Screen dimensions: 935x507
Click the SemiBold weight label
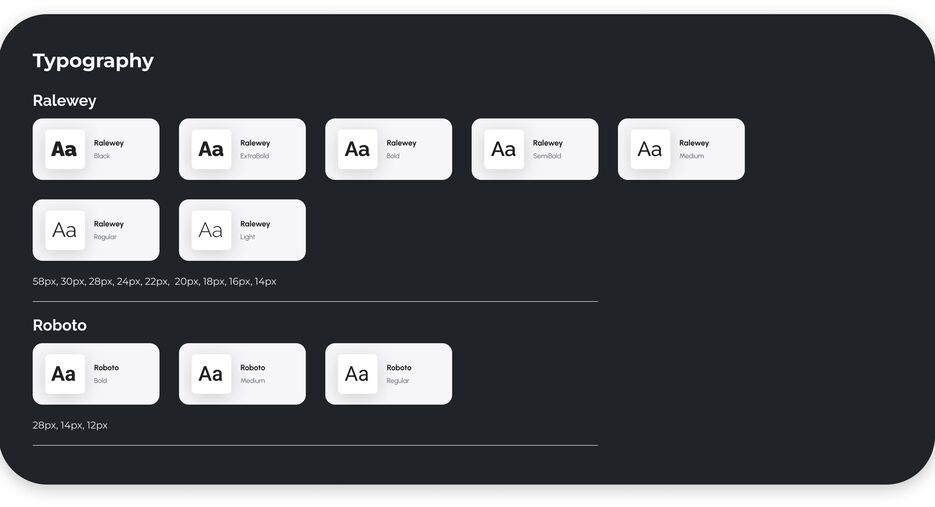(547, 156)
